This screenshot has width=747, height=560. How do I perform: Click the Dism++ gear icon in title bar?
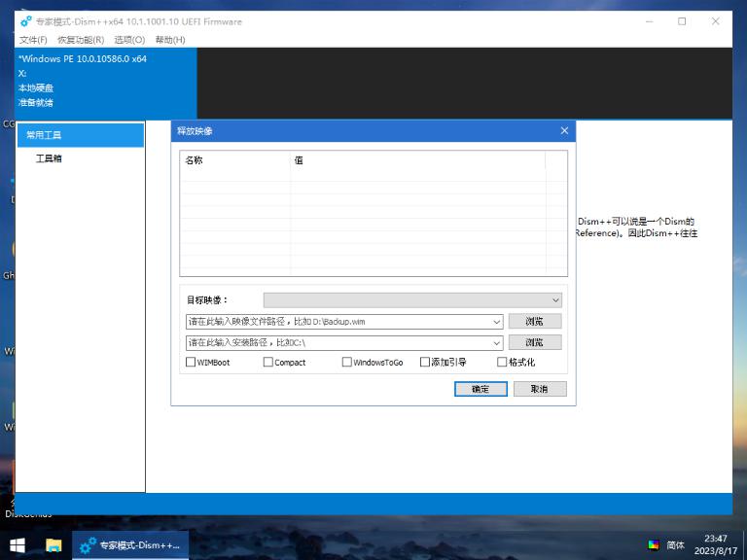click(26, 21)
